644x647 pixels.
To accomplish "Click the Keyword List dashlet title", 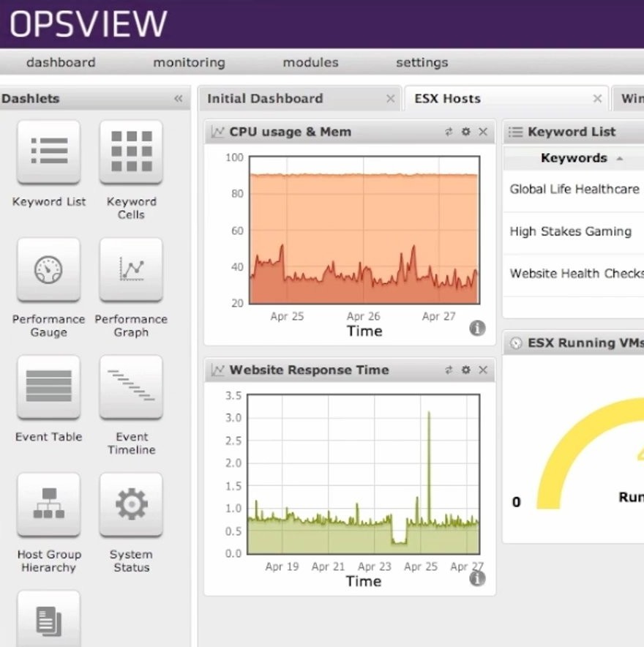I will (x=572, y=132).
